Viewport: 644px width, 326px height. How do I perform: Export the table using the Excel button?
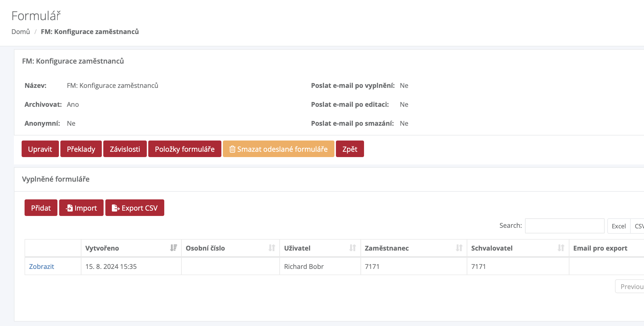coord(619,226)
